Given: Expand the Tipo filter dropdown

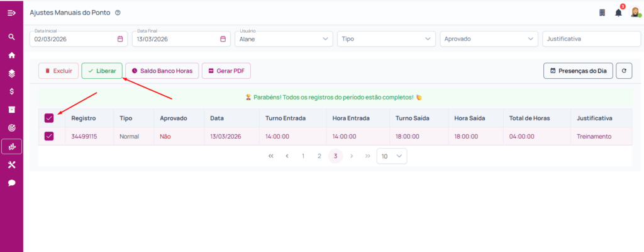Looking at the screenshot, I should 386,39.
